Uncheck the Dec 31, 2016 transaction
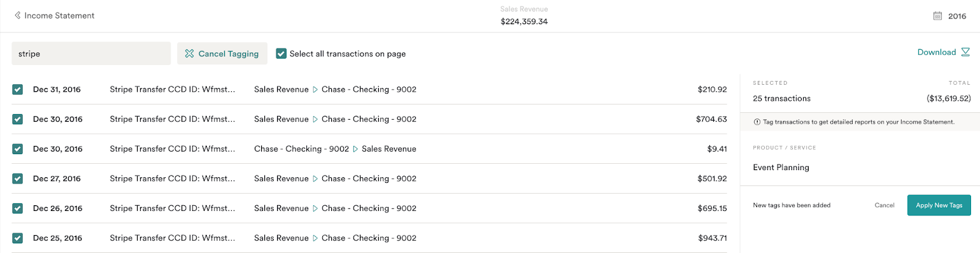980x253 pixels. (18, 90)
